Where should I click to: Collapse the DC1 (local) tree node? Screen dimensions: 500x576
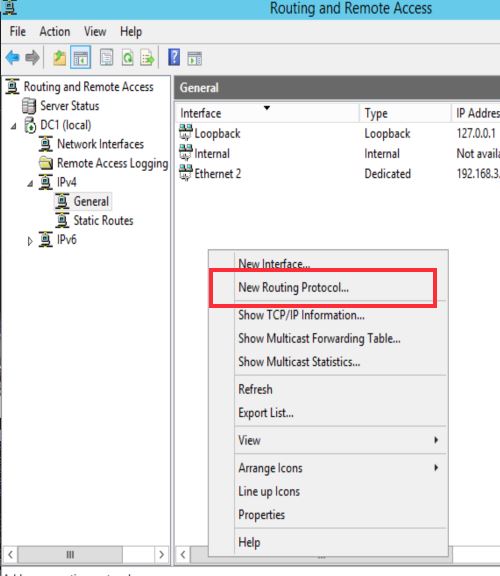tap(14, 126)
